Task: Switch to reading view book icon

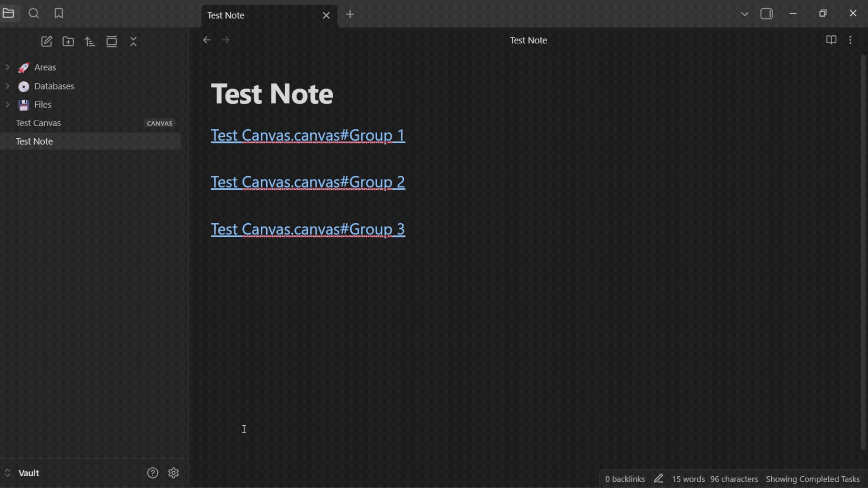Action: coord(831,40)
